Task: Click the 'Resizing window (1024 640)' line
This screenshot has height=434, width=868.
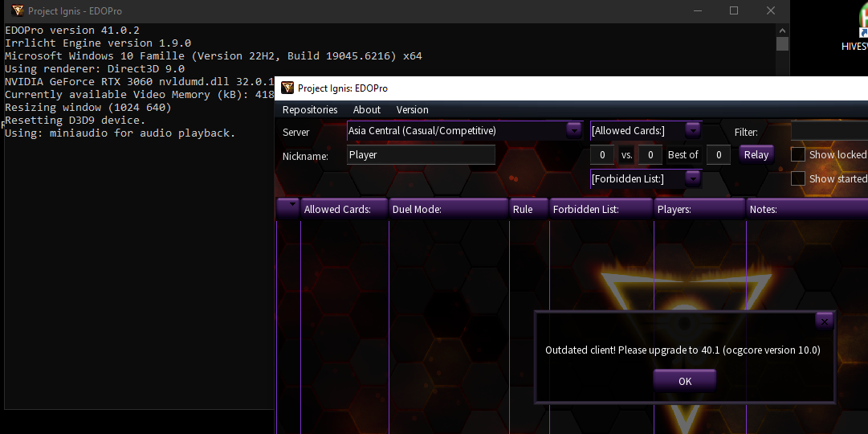Action: [x=88, y=107]
